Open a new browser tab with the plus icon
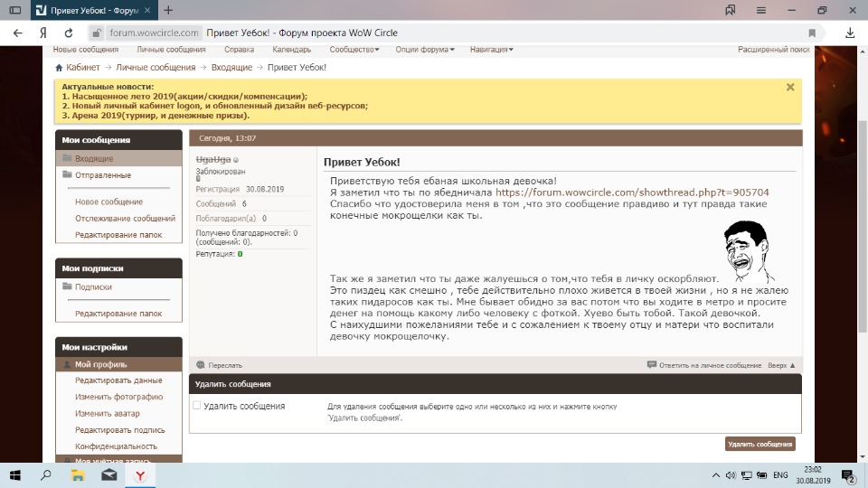Image resolution: width=868 pixels, height=488 pixels. 169,10
